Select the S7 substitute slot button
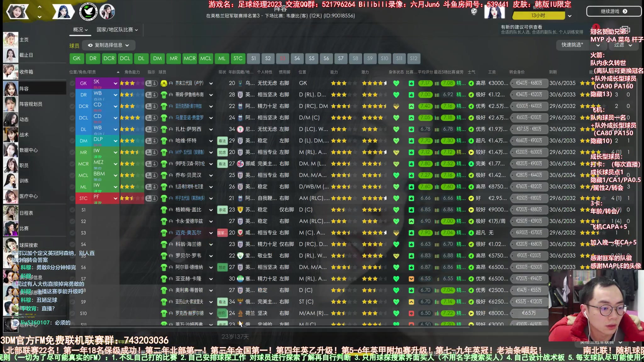 point(341,58)
